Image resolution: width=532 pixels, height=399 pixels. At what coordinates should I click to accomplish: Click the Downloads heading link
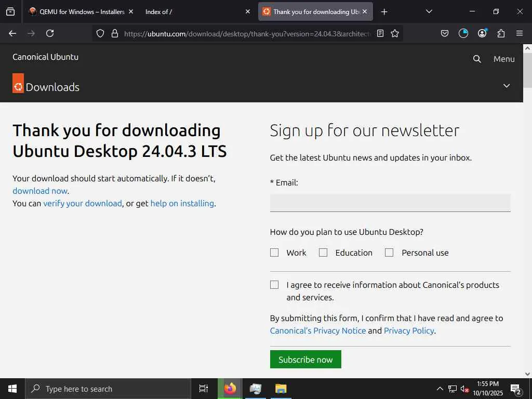pos(52,87)
